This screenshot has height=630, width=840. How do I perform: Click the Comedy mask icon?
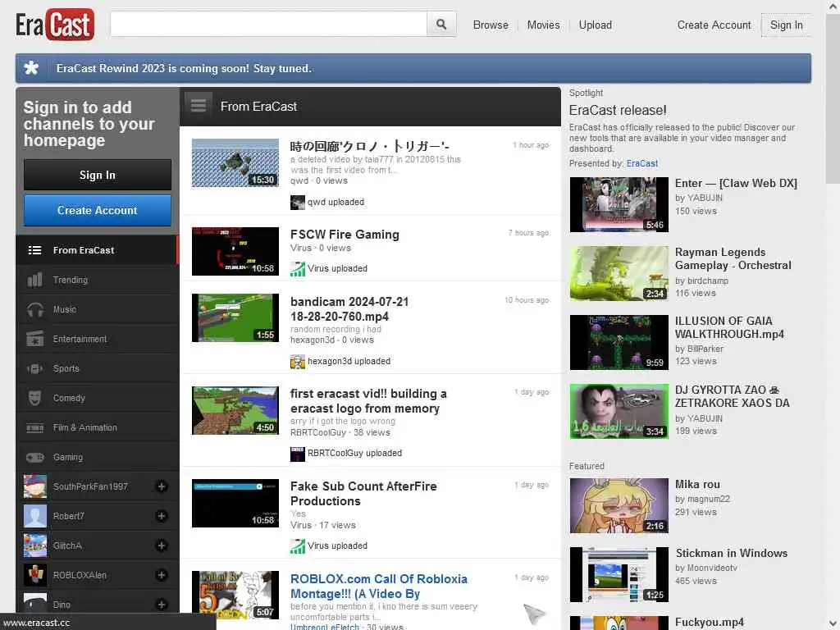tap(34, 398)
